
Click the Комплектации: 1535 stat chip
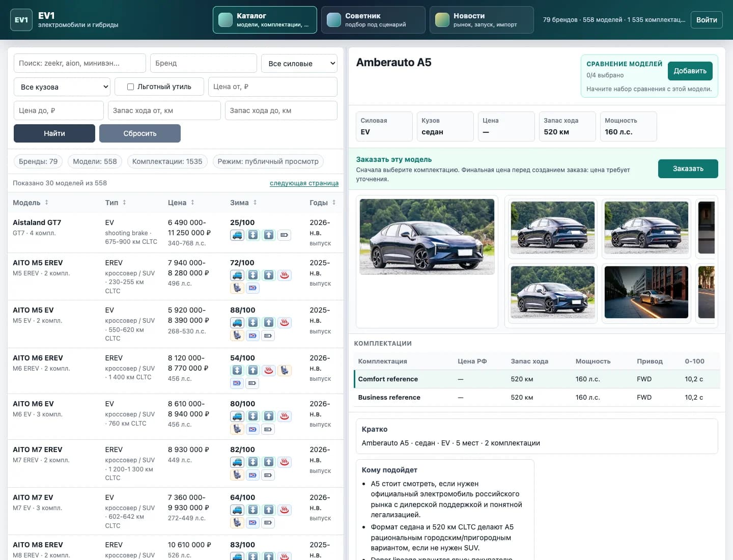point(167,161)
